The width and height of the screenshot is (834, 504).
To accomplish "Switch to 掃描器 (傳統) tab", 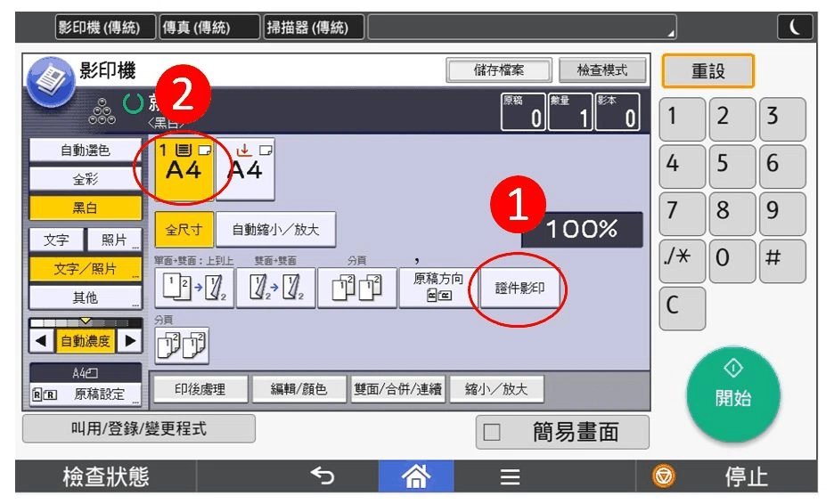I will click(314, 27).
